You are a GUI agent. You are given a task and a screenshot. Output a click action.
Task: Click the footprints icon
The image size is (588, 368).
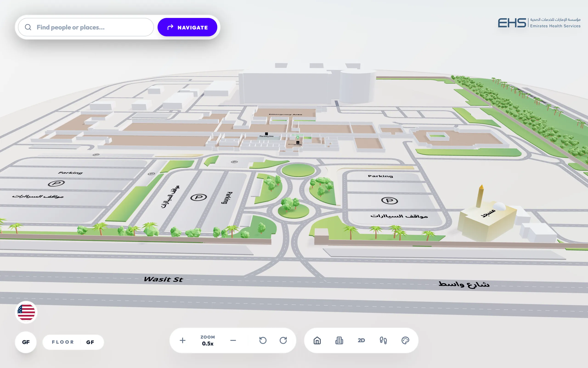(x=383, y=340)
